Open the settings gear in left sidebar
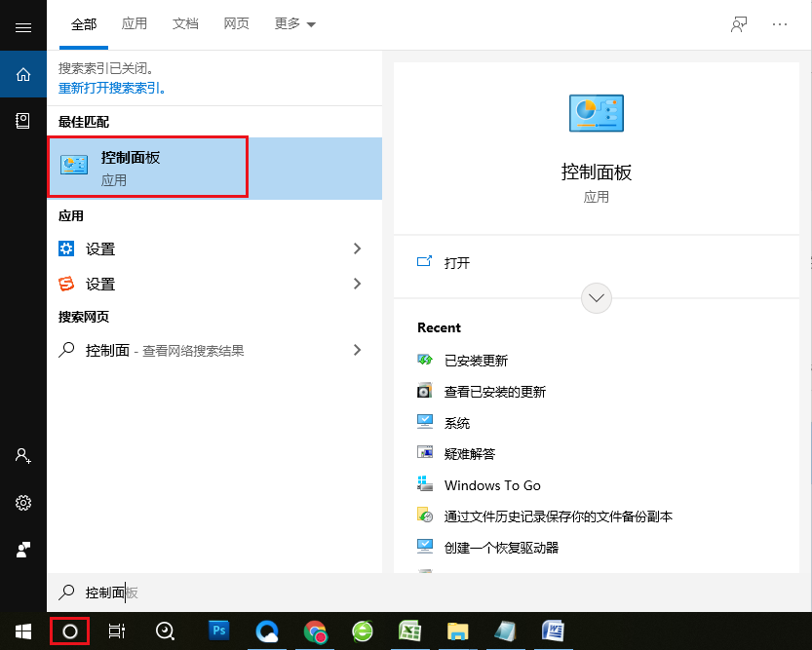Viewport: 812px width, 650px height. point(22,503)
